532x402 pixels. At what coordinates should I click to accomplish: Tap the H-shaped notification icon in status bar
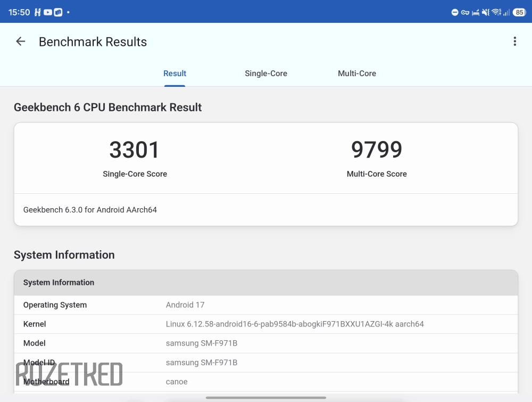tap(38, 12)
